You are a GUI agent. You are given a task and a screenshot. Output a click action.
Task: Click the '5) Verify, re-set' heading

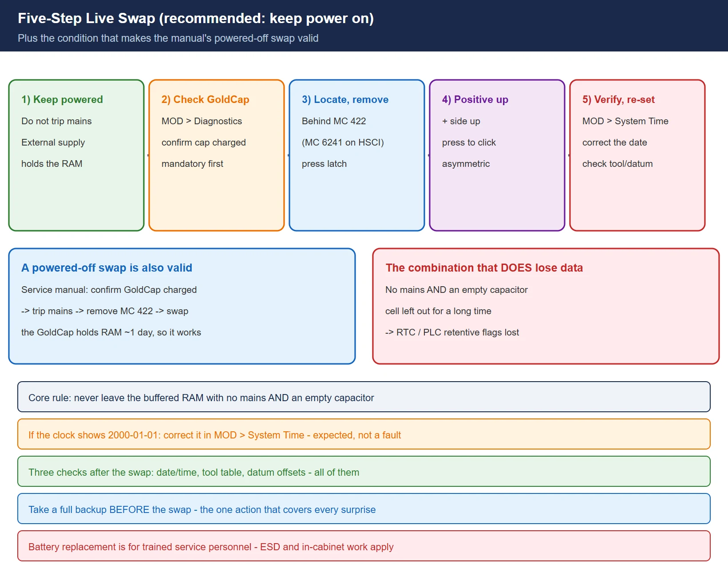[618, 99]
